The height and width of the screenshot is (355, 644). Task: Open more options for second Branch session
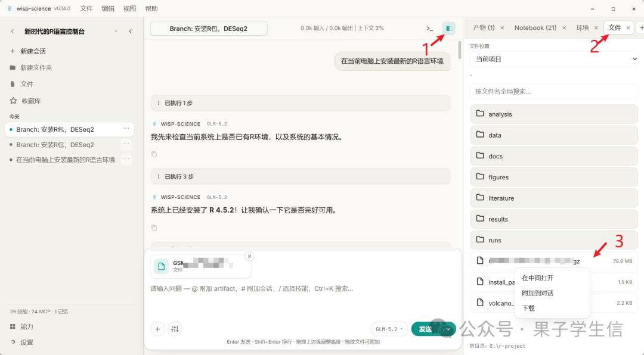click(126, 144)
